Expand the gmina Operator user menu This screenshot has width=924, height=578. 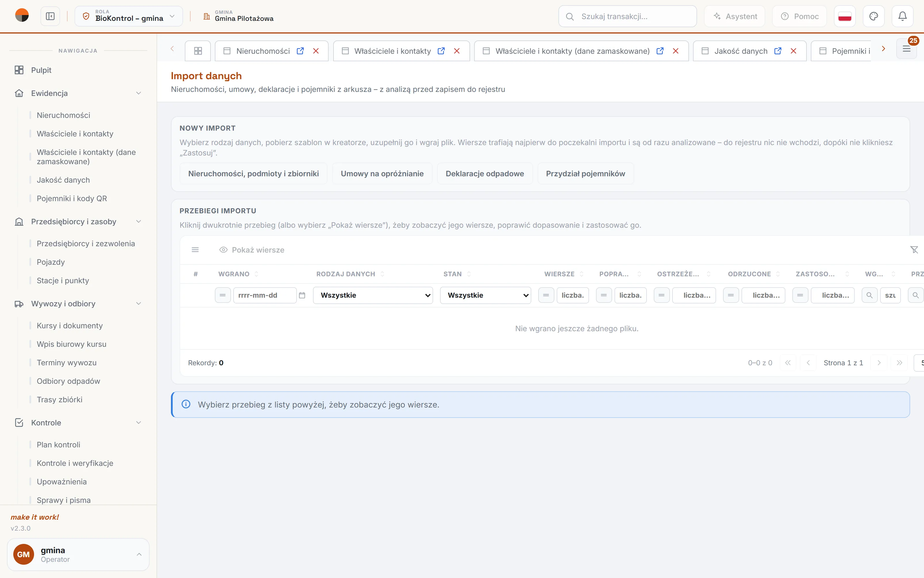(78, 554)
